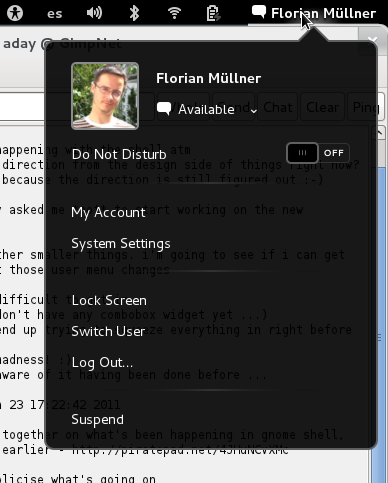Screen dimensions: 388x483
Task: Open the battery power indicator
Action: [x=213, y=13]
